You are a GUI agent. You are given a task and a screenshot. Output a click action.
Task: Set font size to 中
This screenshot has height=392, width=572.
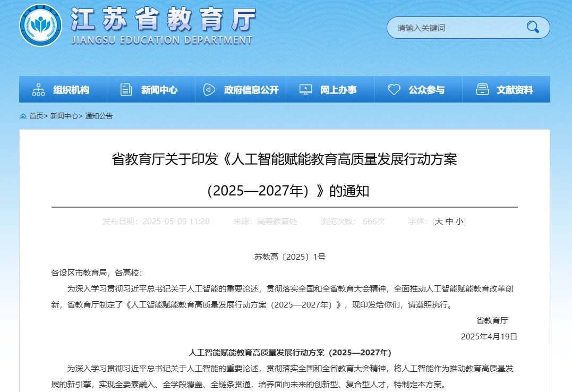click(x=449, y=221)
